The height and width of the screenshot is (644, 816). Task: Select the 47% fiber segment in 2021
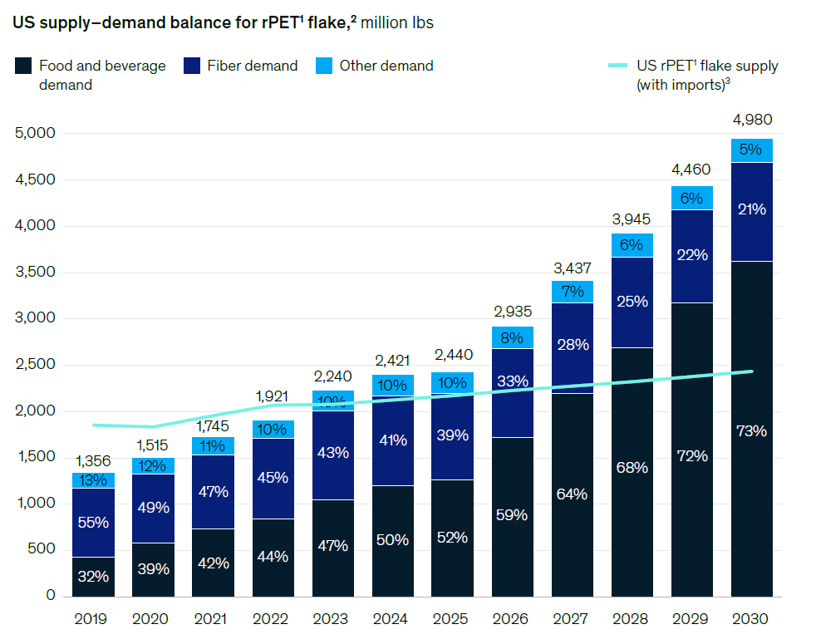[x=214, y=492]
